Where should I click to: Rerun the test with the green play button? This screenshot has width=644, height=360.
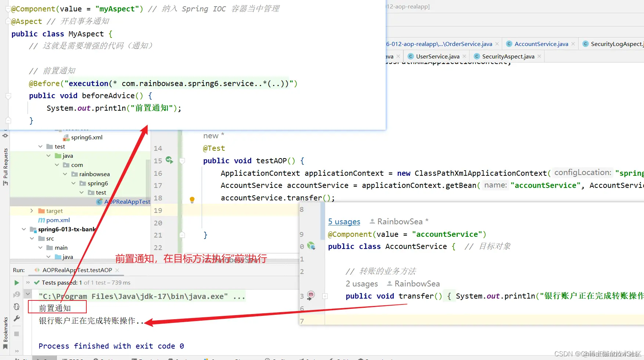click(17, 283)
